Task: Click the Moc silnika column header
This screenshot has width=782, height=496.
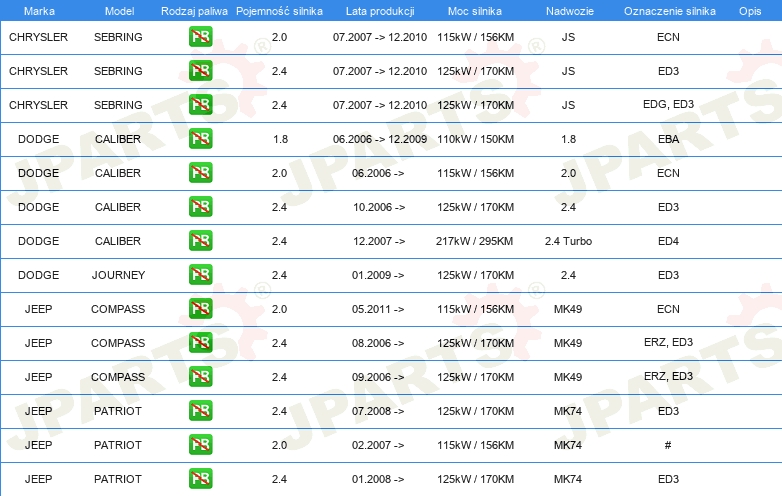Action: [475, 11]
